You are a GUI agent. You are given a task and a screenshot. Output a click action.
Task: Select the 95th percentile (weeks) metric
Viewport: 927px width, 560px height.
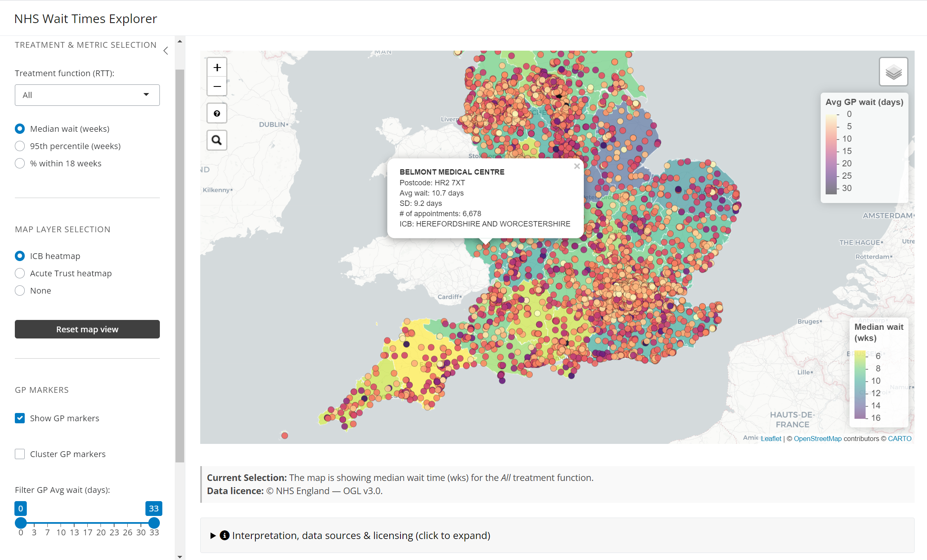coord(20,146)
